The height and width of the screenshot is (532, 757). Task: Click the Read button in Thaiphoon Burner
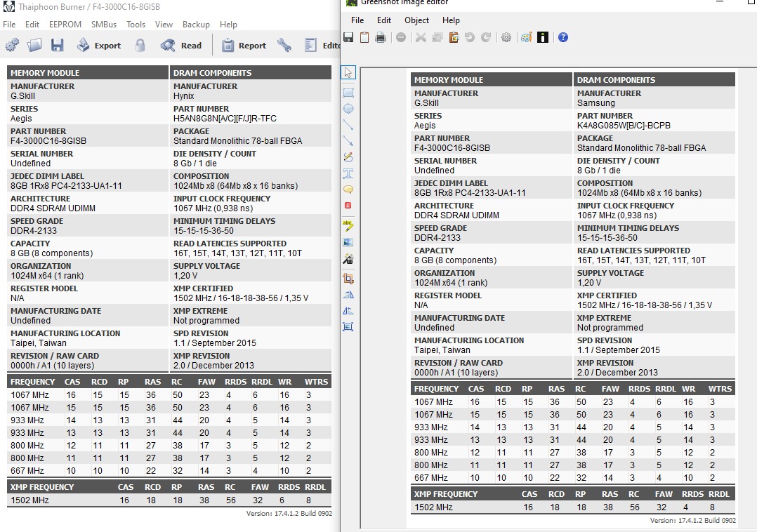tap(181, 46)
